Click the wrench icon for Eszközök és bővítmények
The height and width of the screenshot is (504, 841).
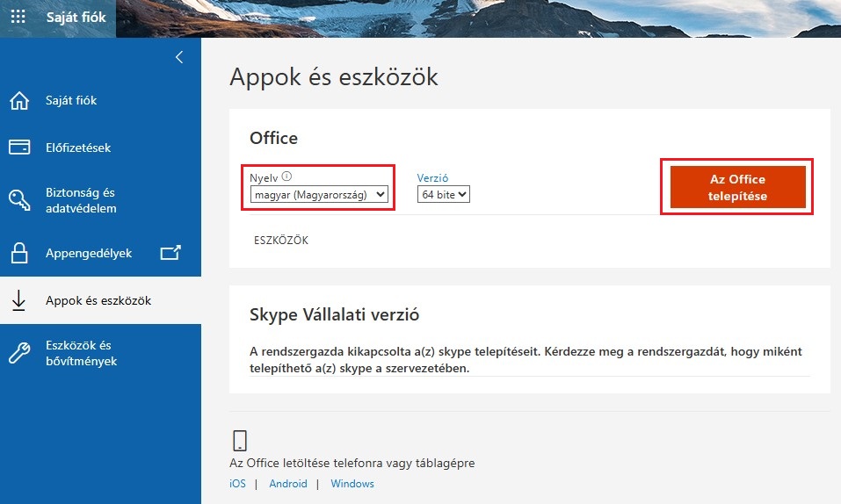click(x=19, y=353)
